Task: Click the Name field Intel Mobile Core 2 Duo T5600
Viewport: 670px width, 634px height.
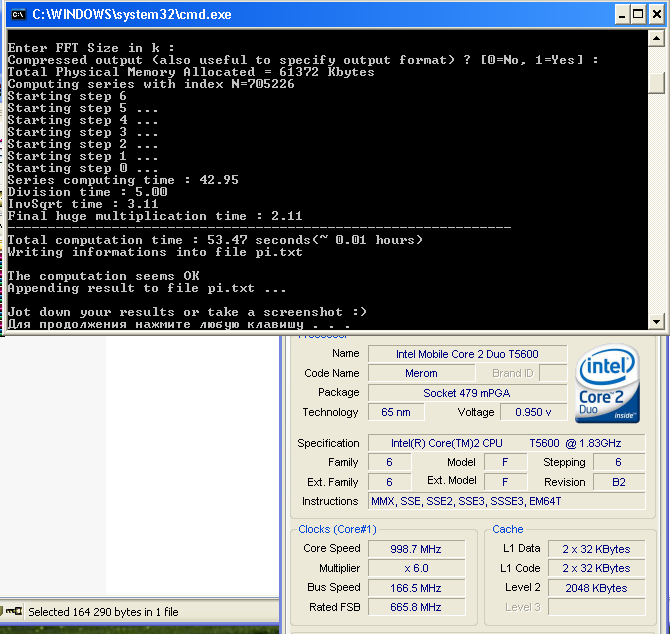Action: (467, 354)
